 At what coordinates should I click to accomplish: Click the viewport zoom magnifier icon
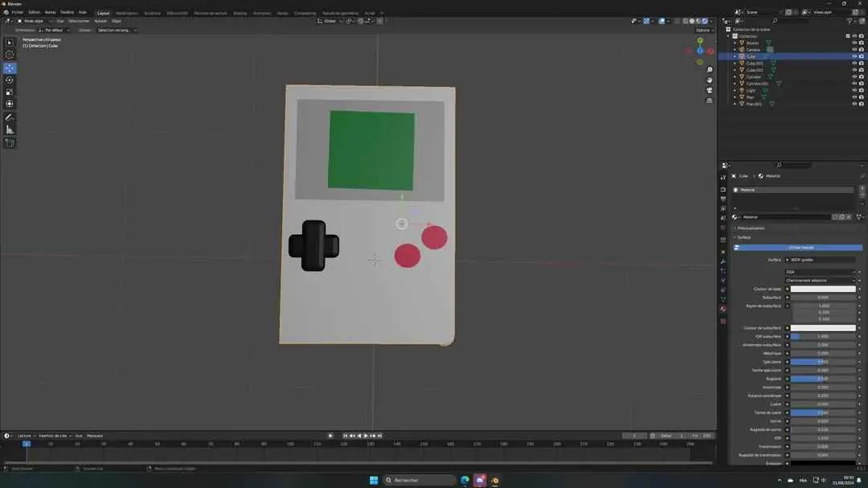click(710, 70)
